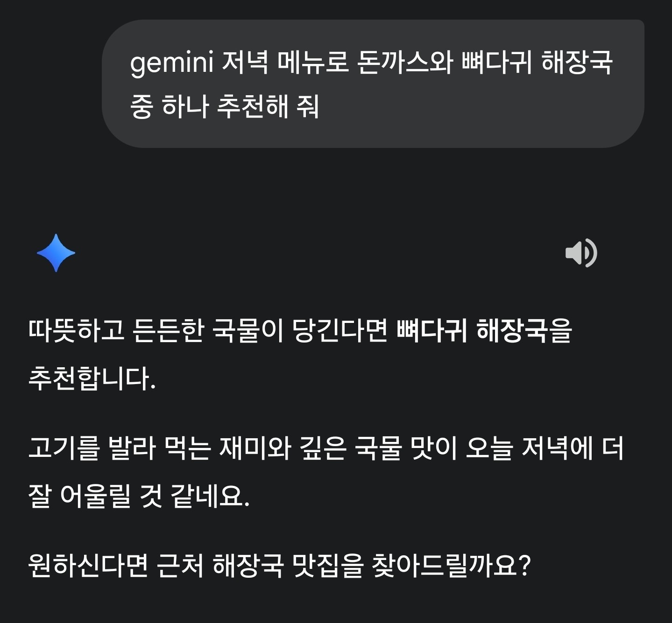Click "맛집을" in the follow-up question
The width and height of the screenshot is (672, 623).
tap(327, 566)
